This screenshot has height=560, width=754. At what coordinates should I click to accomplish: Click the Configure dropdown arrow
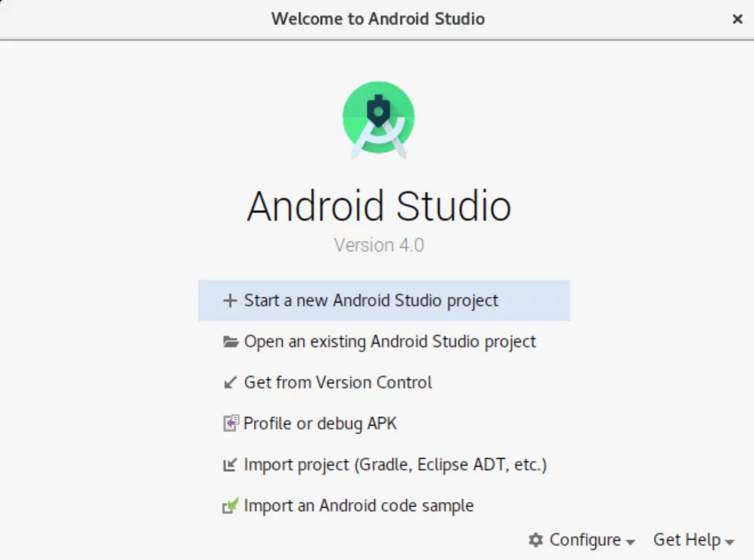630,543
